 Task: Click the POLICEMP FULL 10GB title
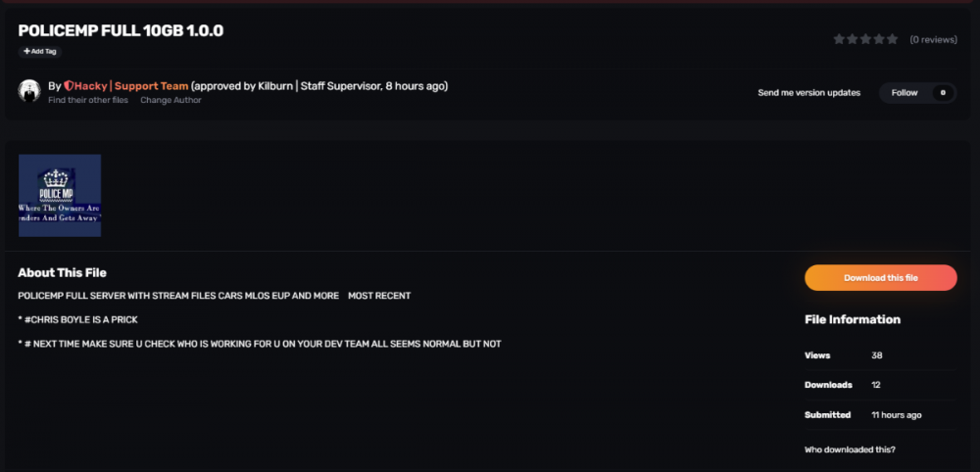[121, 30]
